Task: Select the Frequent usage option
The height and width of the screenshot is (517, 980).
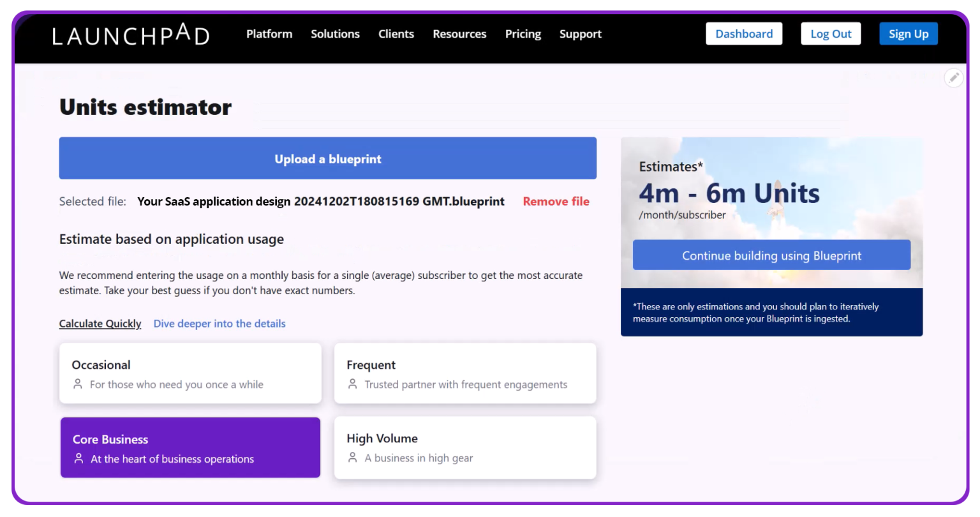Action: 464,373
